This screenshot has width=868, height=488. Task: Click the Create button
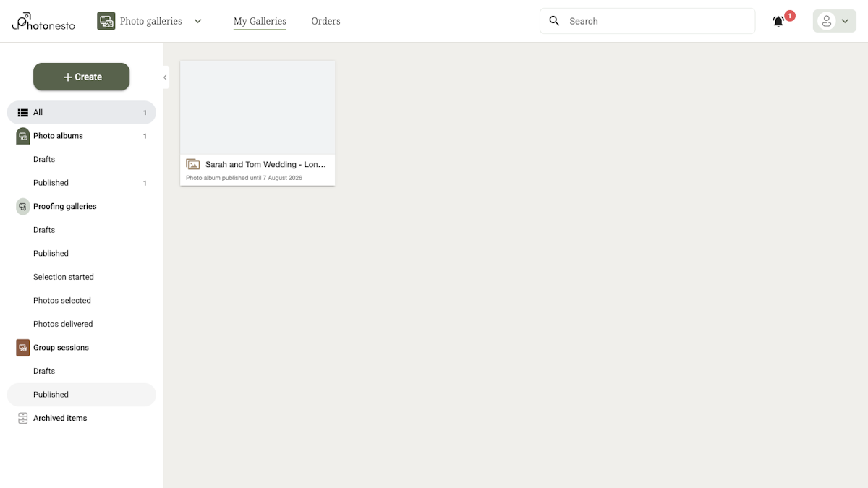point(82,77)
